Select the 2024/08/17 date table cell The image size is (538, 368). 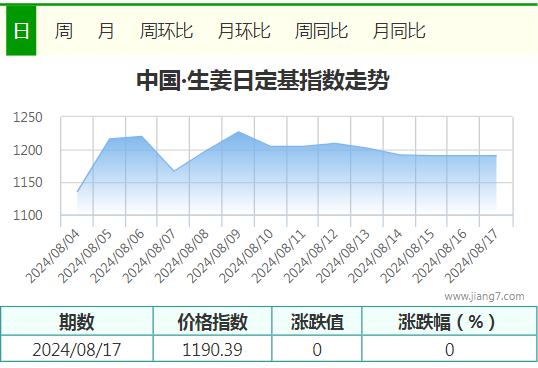(77, 349)
